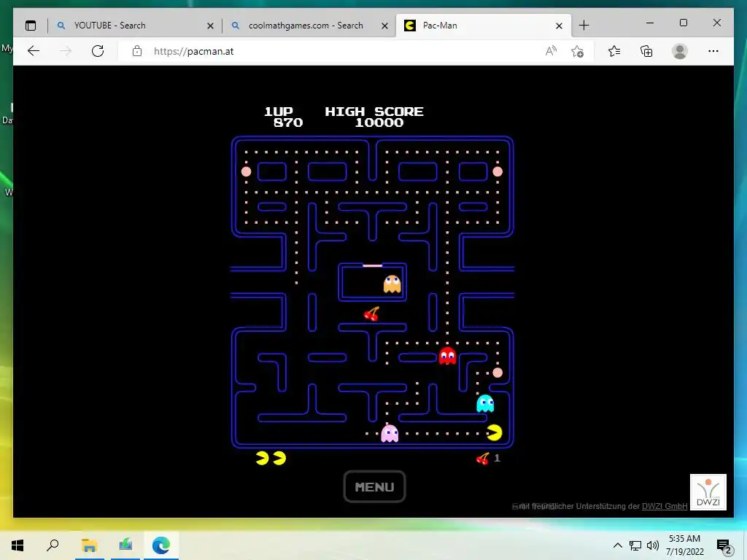Turn on Read Aloud
747x560 pixels.
tap(551, 52)
